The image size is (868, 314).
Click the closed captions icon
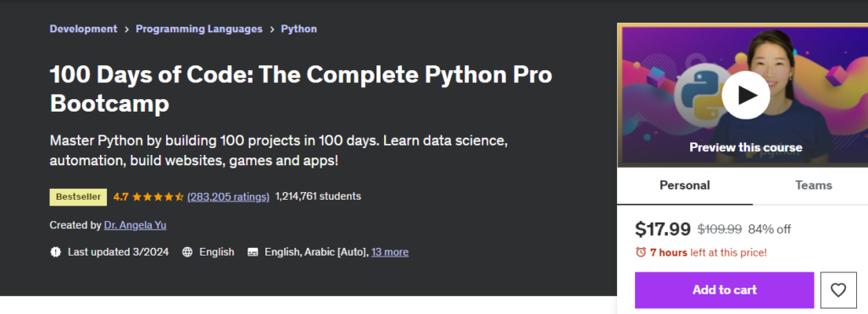pos(253,252)
